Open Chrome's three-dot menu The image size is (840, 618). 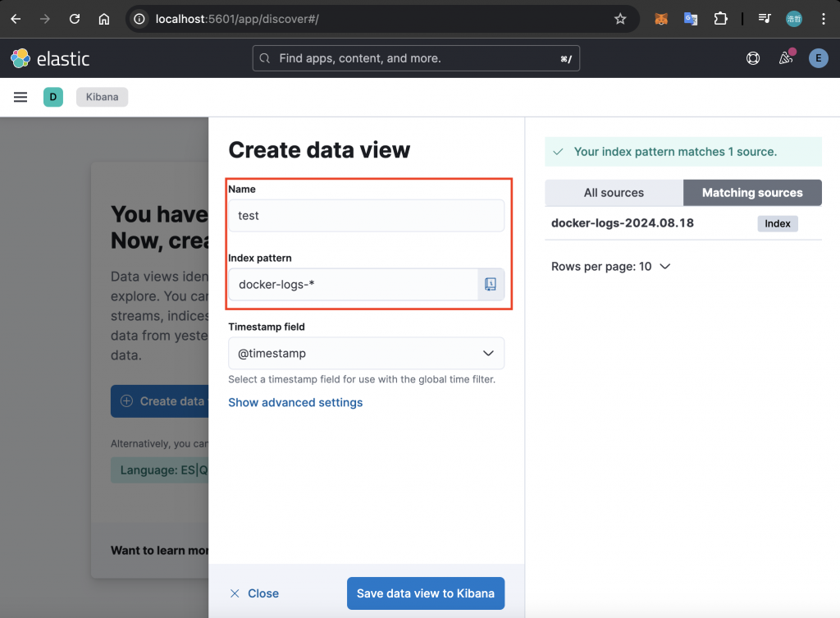824,20
